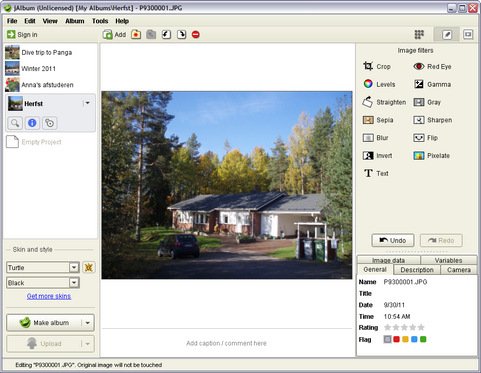Open the Album menu

click(x=75, y=21)
